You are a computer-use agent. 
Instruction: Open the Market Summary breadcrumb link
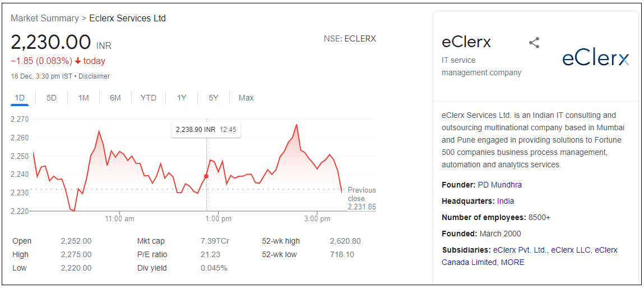(44, 18)
